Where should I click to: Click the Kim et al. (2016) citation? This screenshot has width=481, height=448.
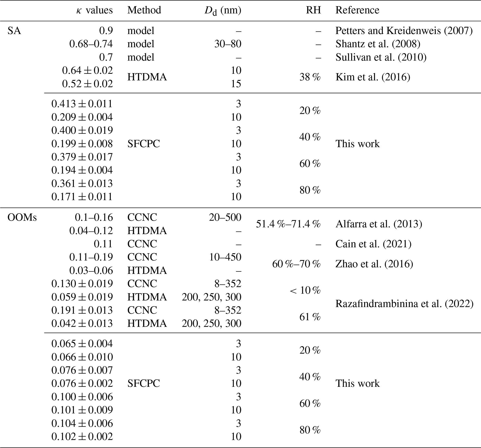point(373,77)
